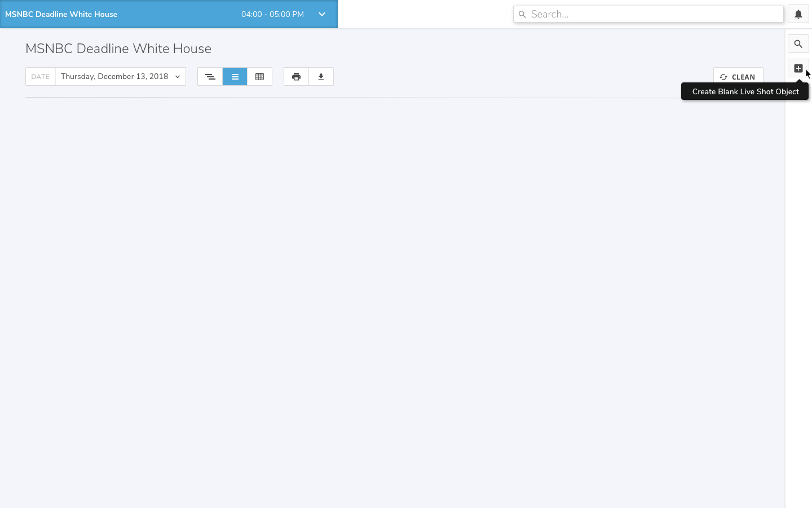Image resolution: width=812 pixels, height=508 pixels.
Task: Click the 04:00 - 05:00 PM time slot
Action: 272,15
